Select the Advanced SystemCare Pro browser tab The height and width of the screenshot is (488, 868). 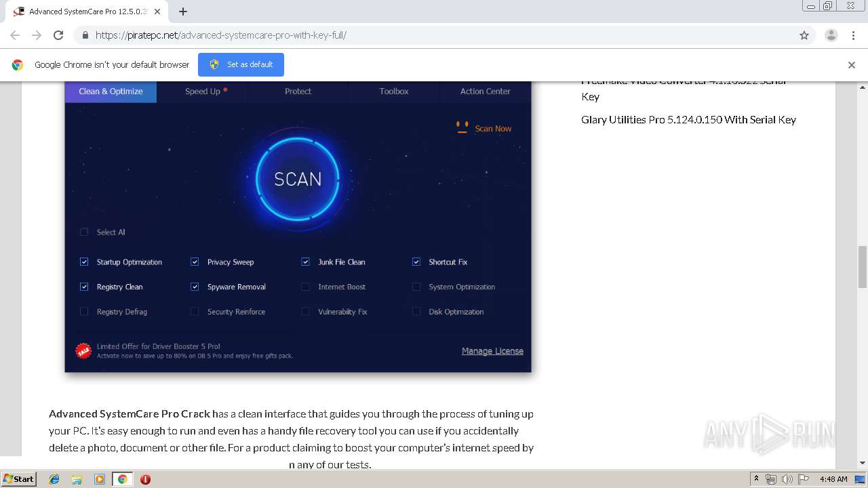[87, 12]
